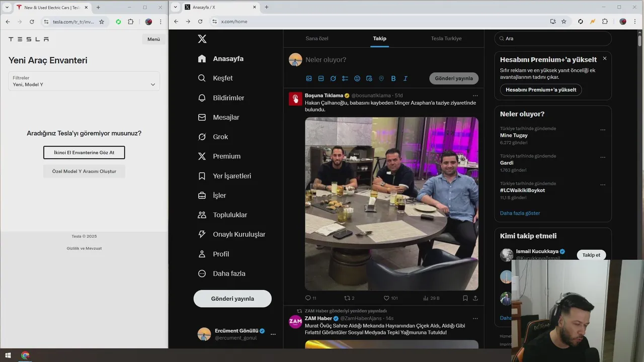Open Bildirimler notifications
Screen dimensions: 644x362
[221, 98]
